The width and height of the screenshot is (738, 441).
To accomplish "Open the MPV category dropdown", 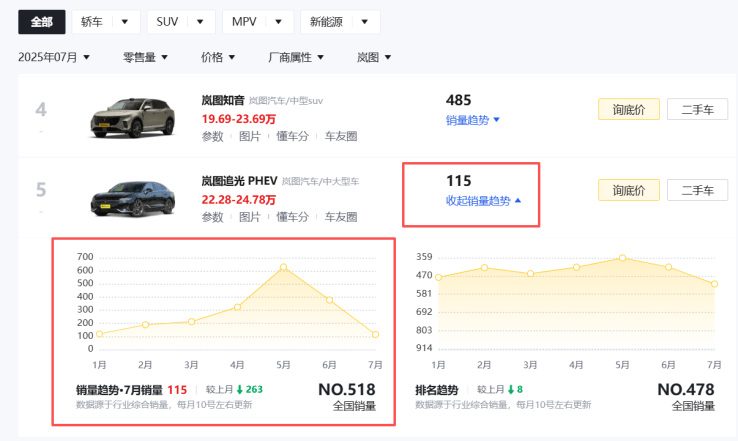I will 258,22.
